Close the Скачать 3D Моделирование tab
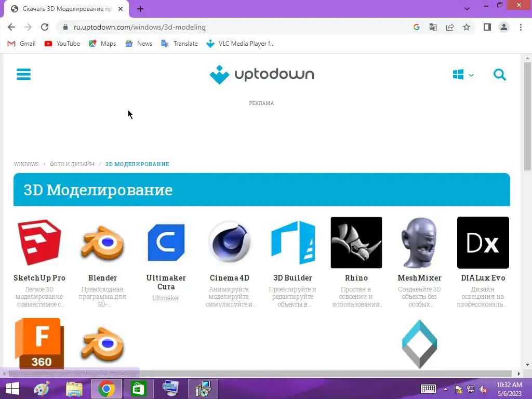This screenshot has width=532, height=399. click(121, 9)
